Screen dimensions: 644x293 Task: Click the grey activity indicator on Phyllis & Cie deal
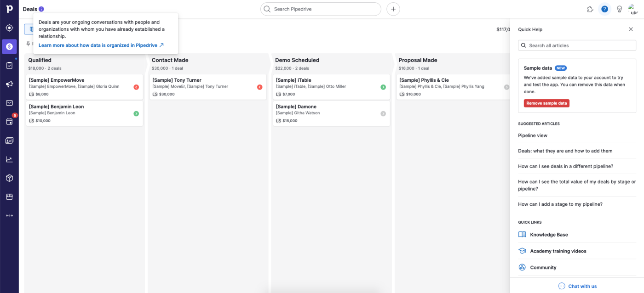[x=506, y=87]
